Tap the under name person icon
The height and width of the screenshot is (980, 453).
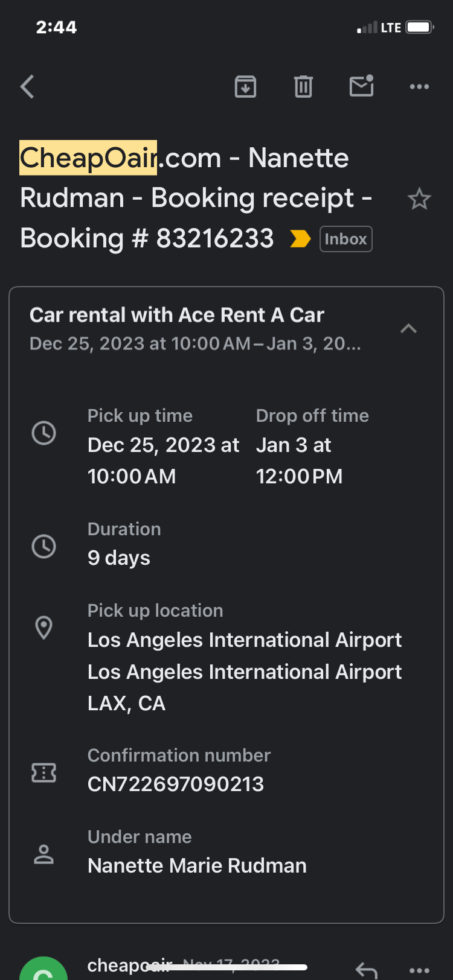(44, 854)
